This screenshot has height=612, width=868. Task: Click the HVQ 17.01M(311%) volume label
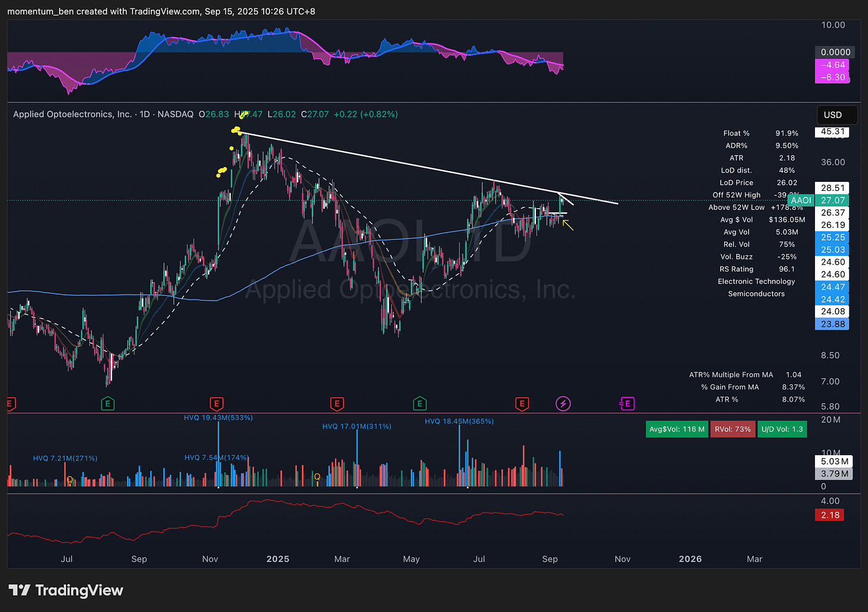coord(356,426)
